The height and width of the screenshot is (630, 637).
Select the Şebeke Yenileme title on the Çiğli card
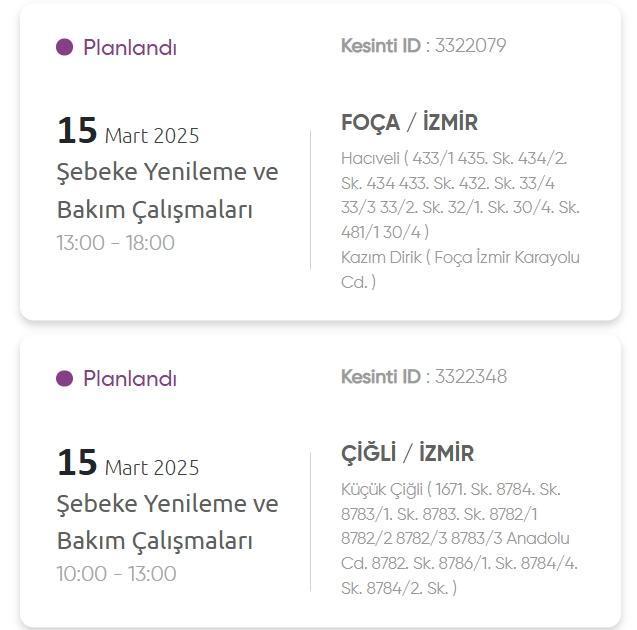point(167,522)
